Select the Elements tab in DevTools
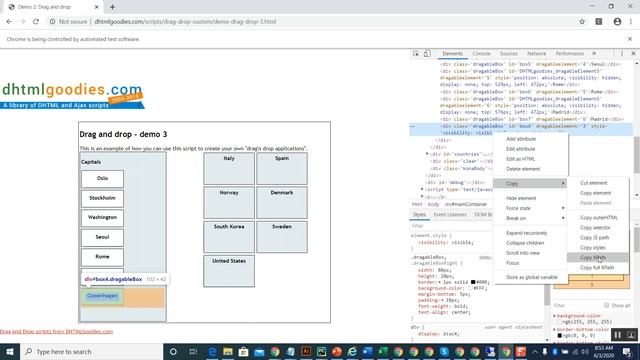Viewport: 640px width, 360px height. [453, 53]
